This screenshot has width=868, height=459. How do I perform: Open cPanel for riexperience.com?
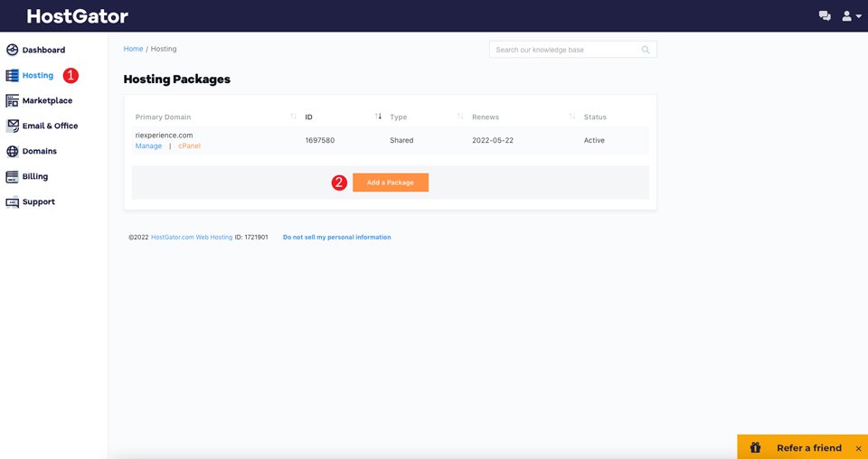coord(189,146)
